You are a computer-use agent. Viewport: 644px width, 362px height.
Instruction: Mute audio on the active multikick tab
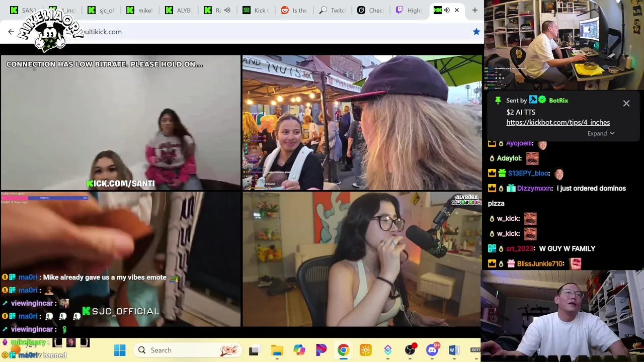446,10
